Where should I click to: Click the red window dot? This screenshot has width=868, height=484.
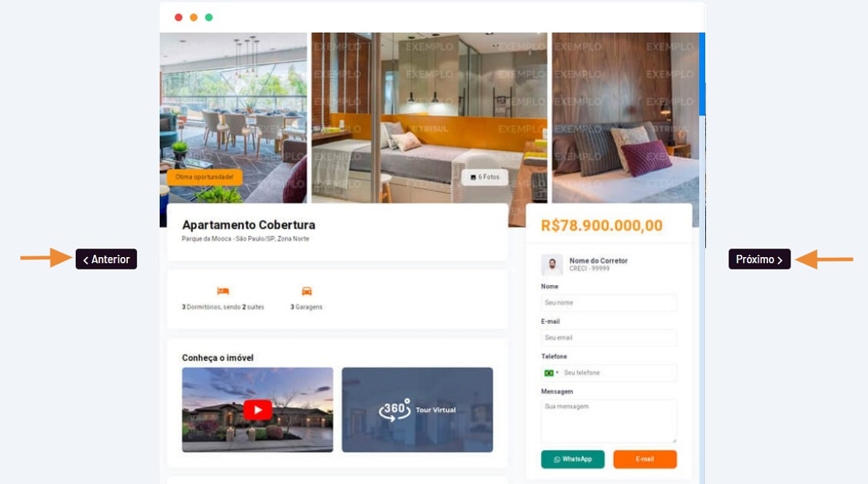[x=178, y=17]
